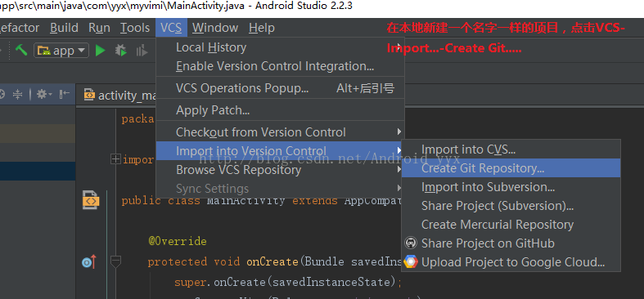Image resolution: width=644 pixels, height=299 pixels.
Task: Click super.onCreate(savedInstanceState) line
Action: tap(287, 282)
